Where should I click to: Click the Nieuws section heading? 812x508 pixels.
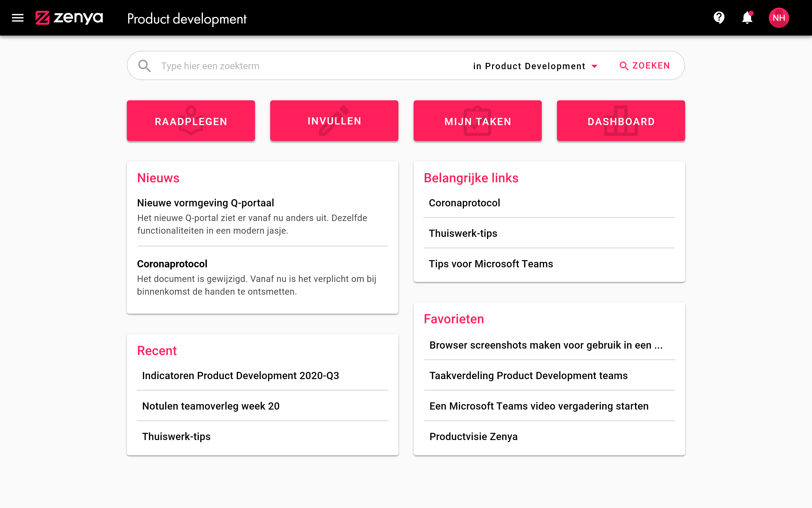[x=158, y=178]
